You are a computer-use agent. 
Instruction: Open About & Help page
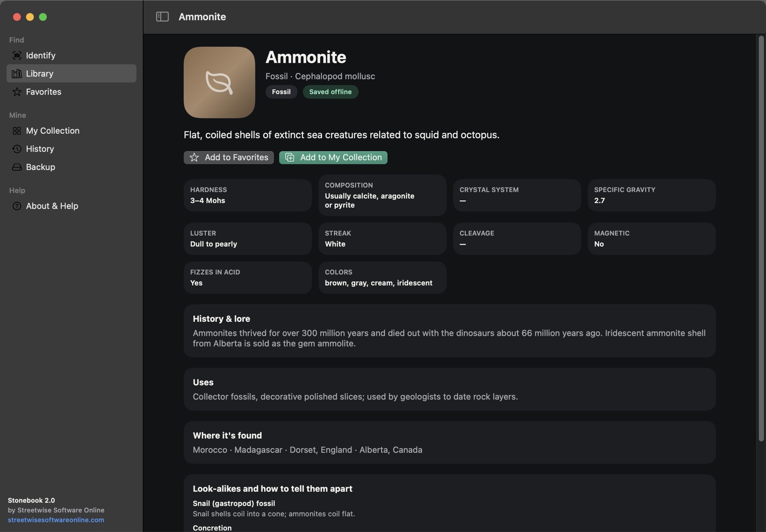[x=71, y=206]
